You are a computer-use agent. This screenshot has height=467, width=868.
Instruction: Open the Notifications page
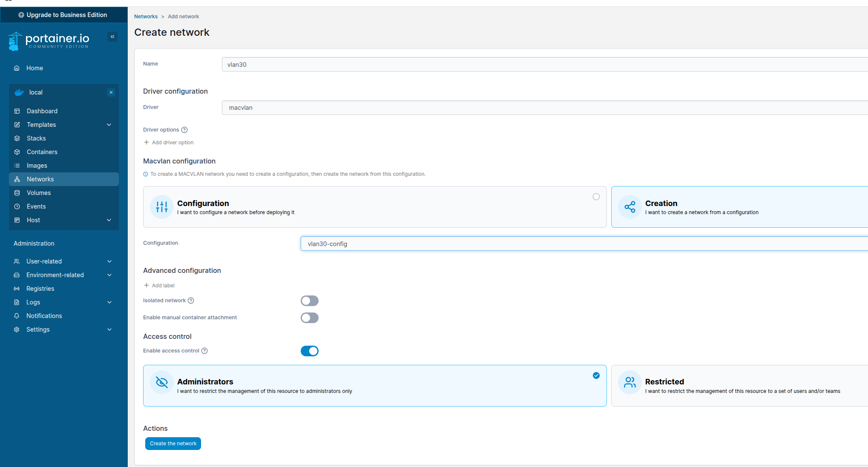pos(44,315)
